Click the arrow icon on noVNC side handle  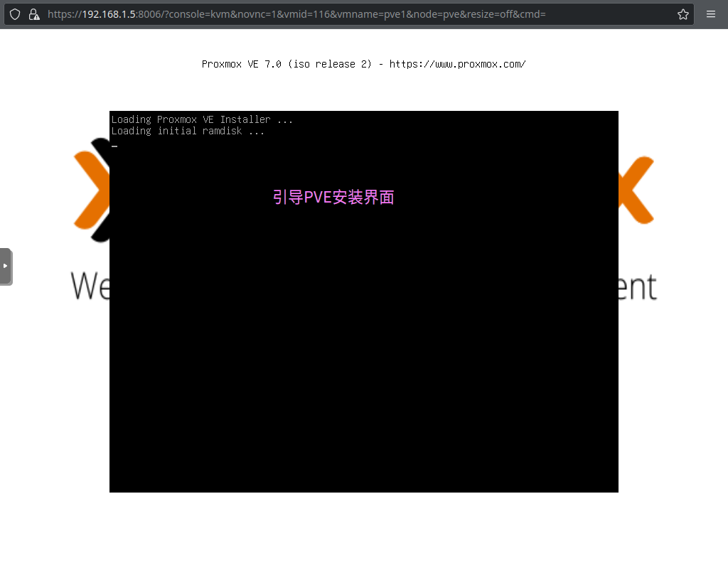6,266
